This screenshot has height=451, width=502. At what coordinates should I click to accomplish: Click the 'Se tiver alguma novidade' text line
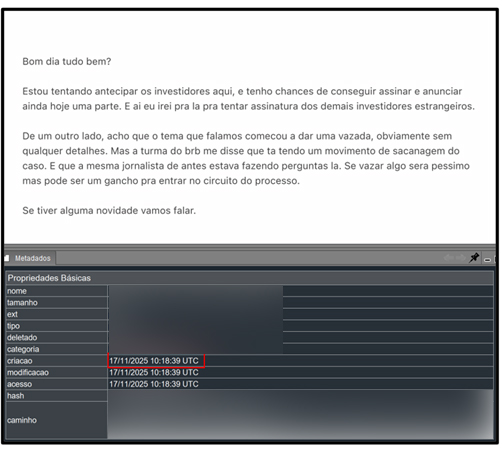click(109, 211)
